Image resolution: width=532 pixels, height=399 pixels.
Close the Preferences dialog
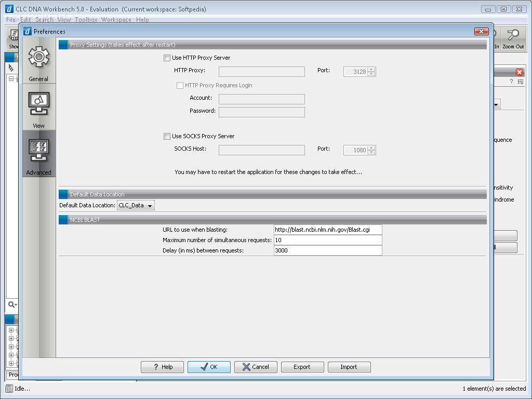pyautogui.click(x=482, y=32)
